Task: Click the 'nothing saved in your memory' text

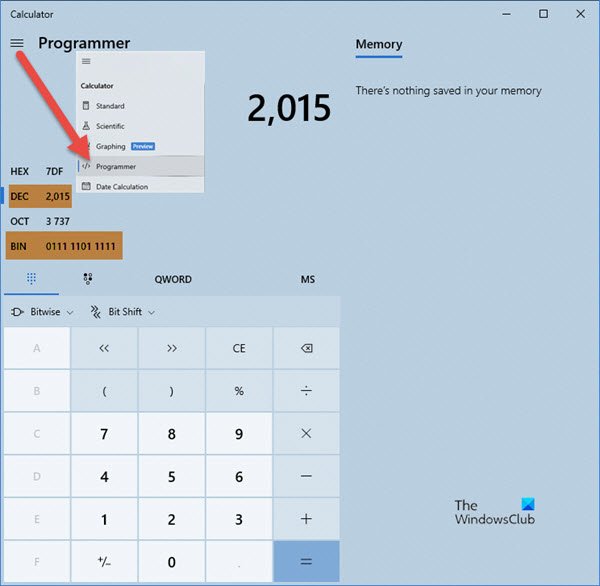Action: pos(448,91)
